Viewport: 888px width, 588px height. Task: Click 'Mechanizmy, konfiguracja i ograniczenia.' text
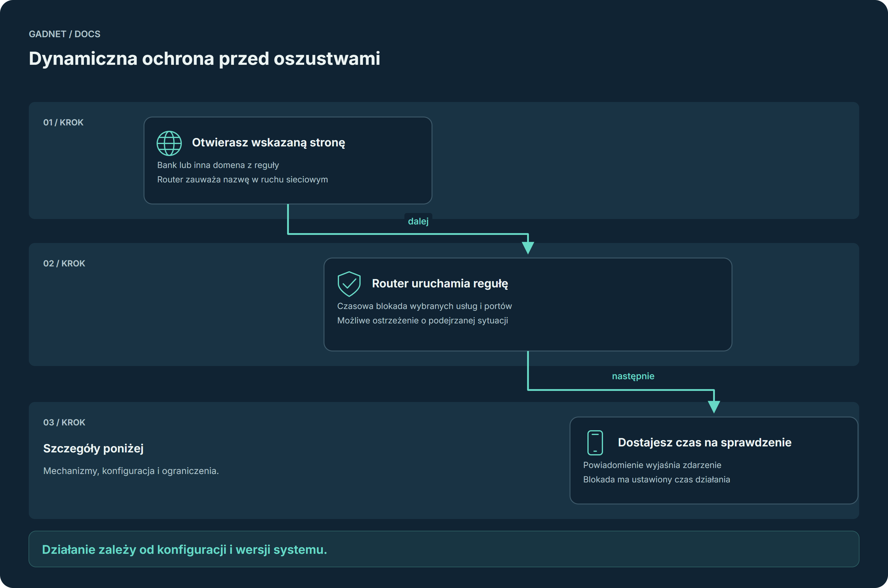coord(131,471)
